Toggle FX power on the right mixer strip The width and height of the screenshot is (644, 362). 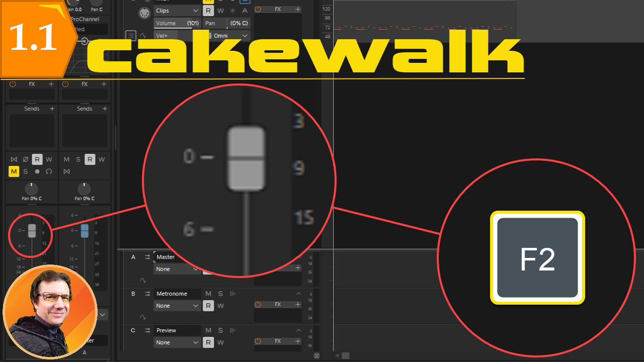click(x=65, y=84)
